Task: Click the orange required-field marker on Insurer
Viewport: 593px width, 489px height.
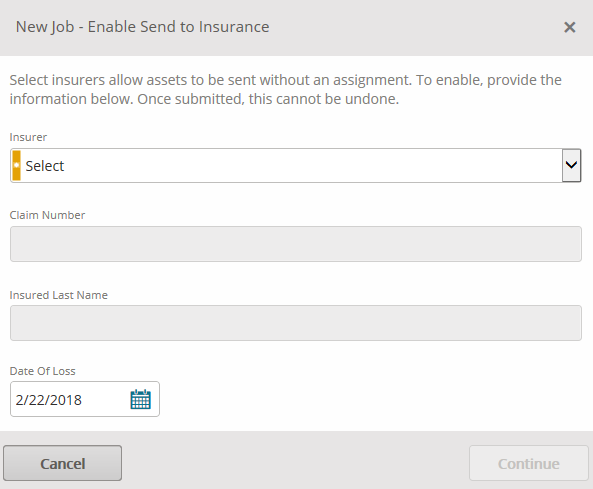Action: point(17,165)
